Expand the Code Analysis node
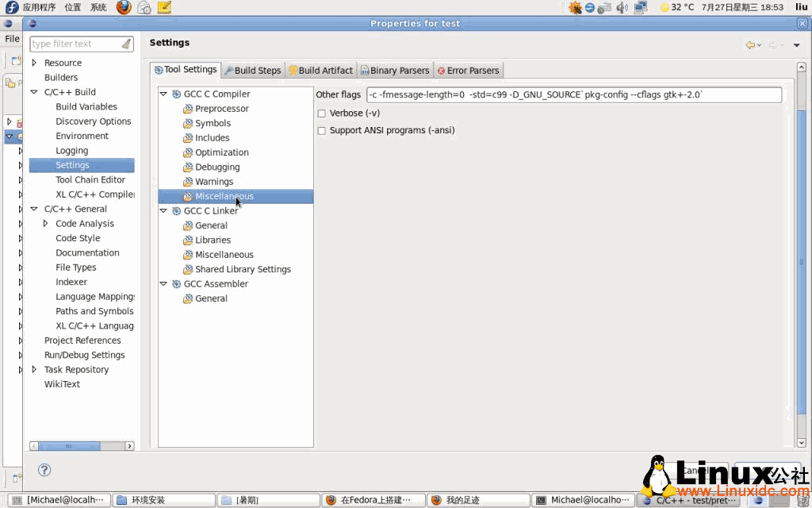The width and height of the screenshot is (812, 508). tap(46, 223)
